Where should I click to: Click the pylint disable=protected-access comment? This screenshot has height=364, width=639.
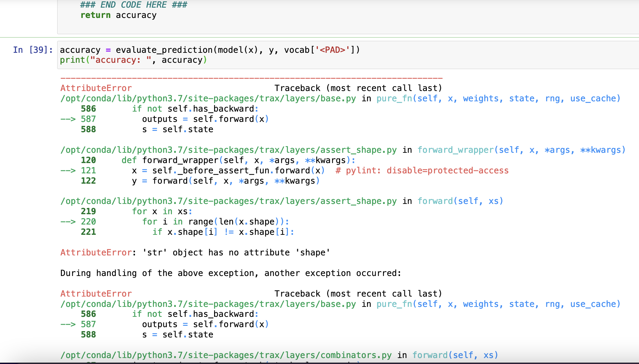[422, 171]
